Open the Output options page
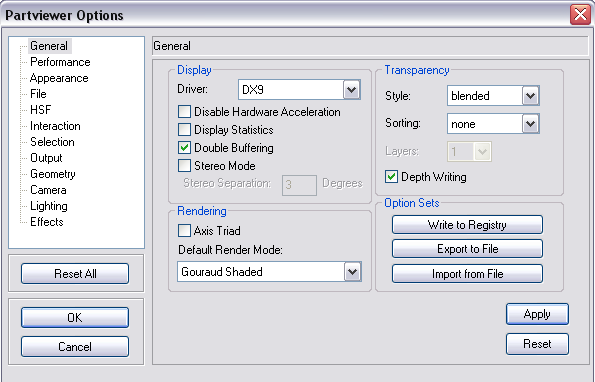 click(x=46, y=158)
